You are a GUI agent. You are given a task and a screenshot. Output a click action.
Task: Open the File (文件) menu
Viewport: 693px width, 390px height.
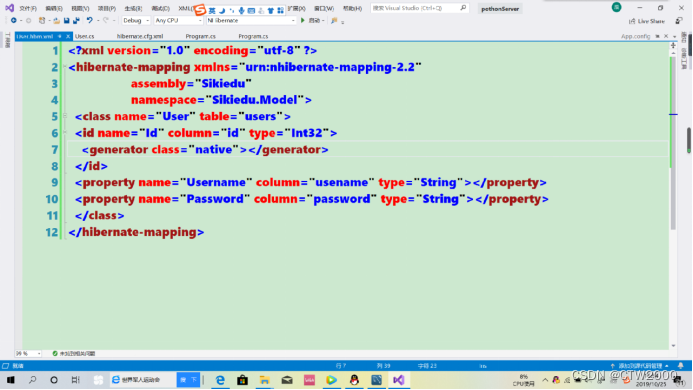pos(28,8)
